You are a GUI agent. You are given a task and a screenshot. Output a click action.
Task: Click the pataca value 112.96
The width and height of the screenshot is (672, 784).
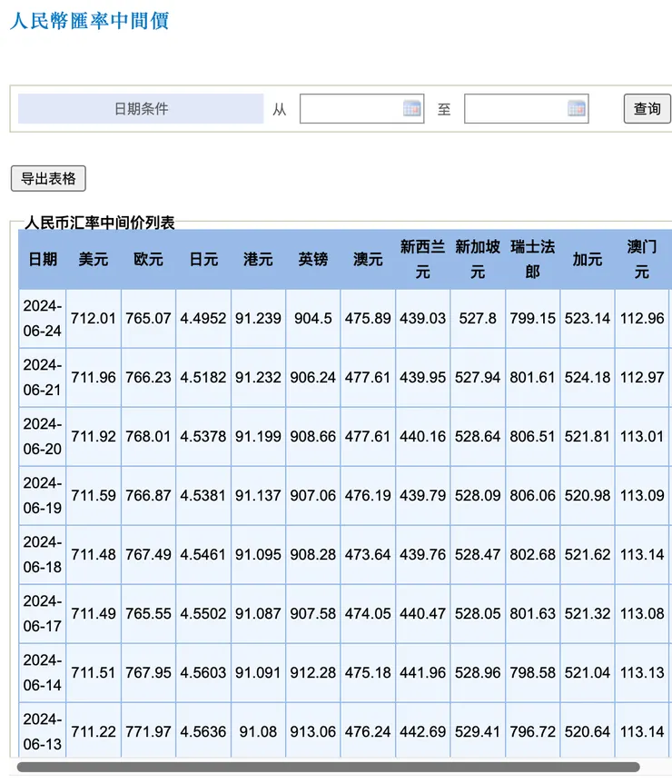click(642, 318)
